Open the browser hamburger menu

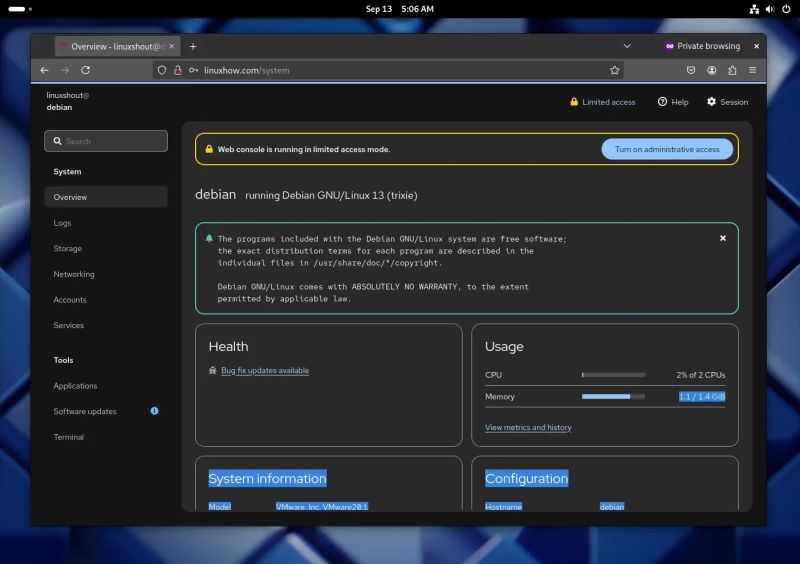(753, 70)
